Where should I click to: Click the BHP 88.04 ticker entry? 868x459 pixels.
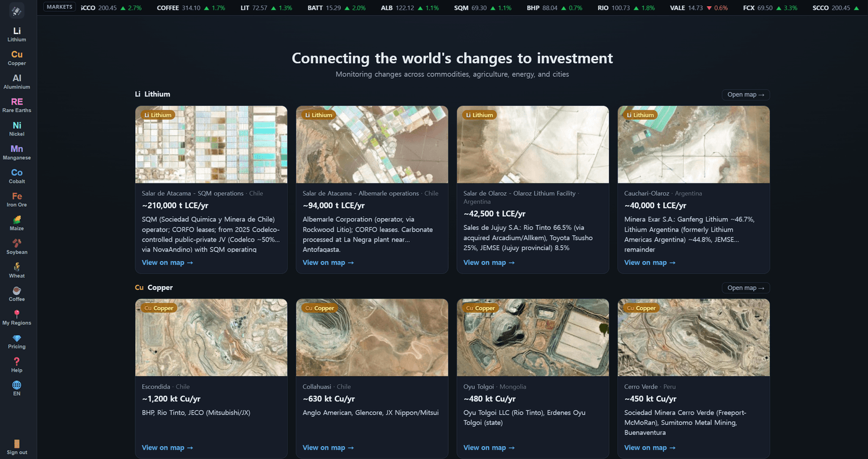554,8
